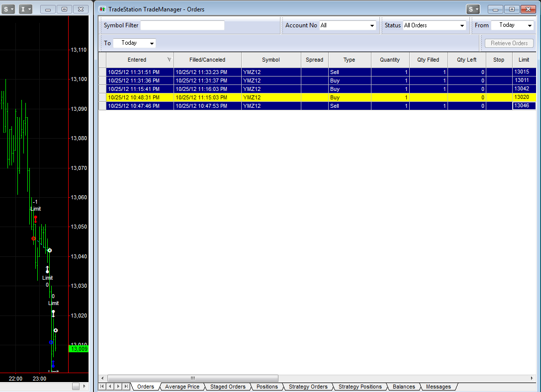Jump to last tab with tab navigation arrow

[126, 387]
